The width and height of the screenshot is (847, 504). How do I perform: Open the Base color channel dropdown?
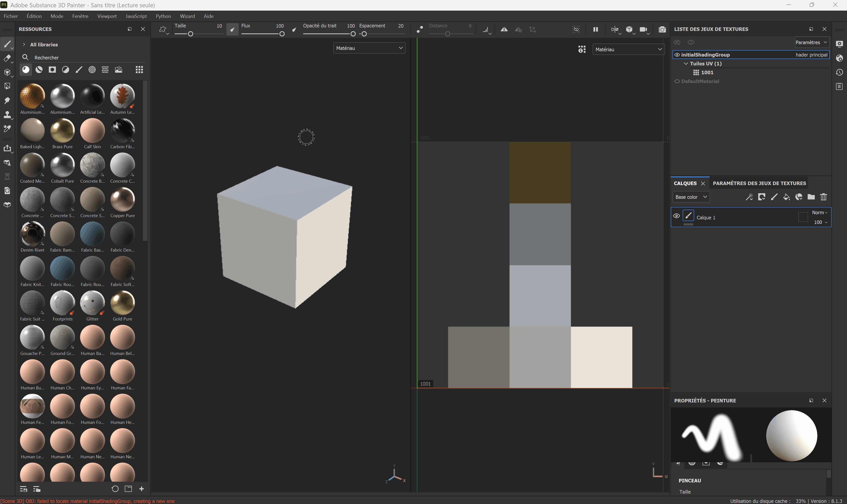click(691, 197)
